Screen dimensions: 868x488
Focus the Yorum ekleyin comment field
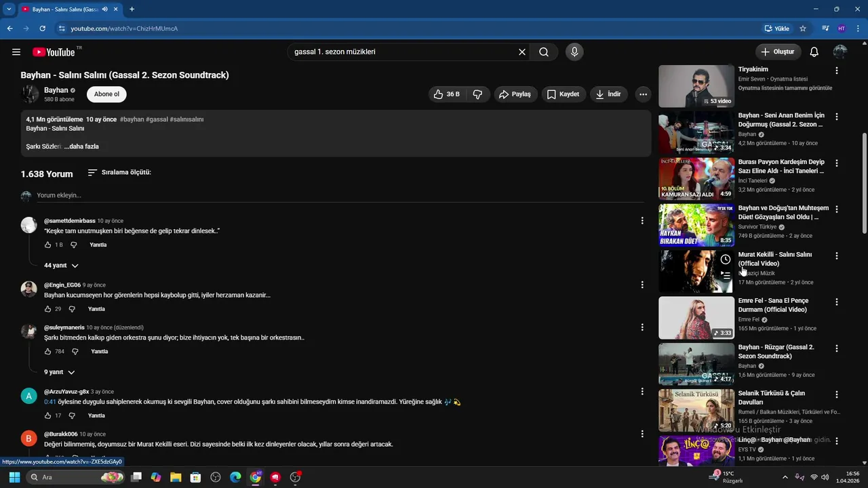[x=340, y=195]
